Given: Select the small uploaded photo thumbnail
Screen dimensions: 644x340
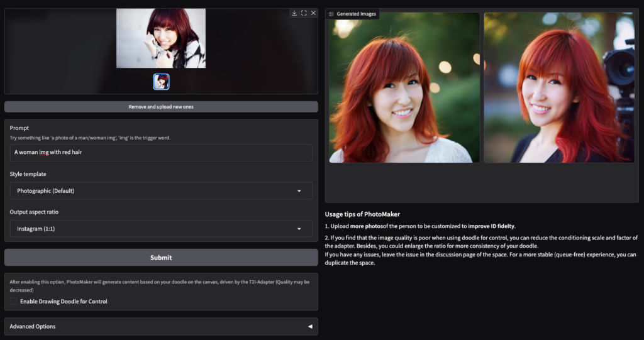Looking at the screenshot, I should pos(161,82).
